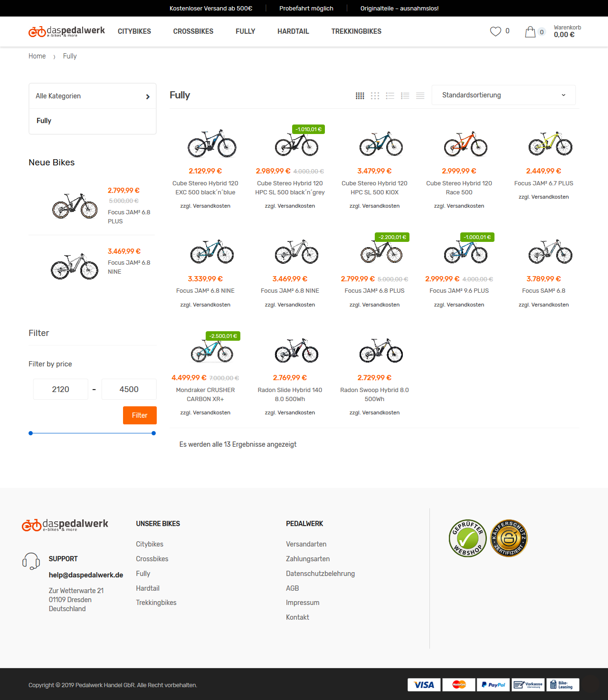Open Focus JAM² 6.7 PLUS bike image

(x=551, y=144)
